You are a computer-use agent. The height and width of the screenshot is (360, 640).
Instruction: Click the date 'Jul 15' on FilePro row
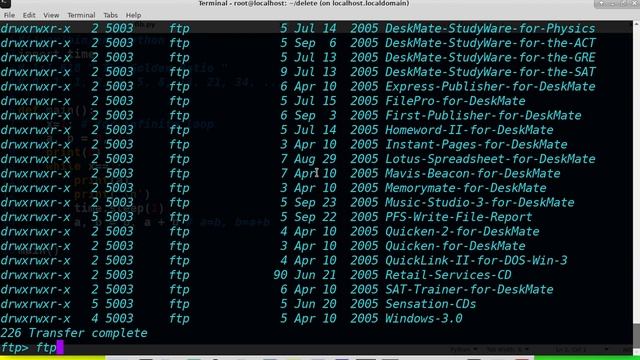point(315,101)
